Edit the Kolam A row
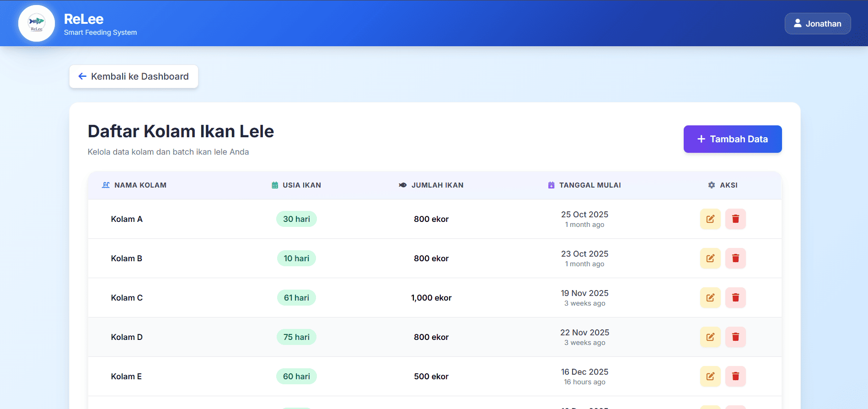This screenshot has width=868, height=409. tap(710, 219)
